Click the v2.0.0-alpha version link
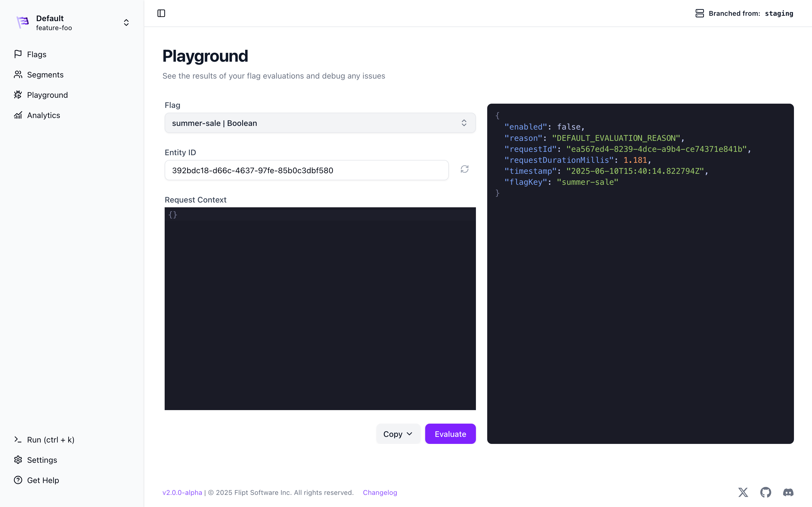Image resolution: width=812 pixels, height=507 pixels. pos(182,493)
